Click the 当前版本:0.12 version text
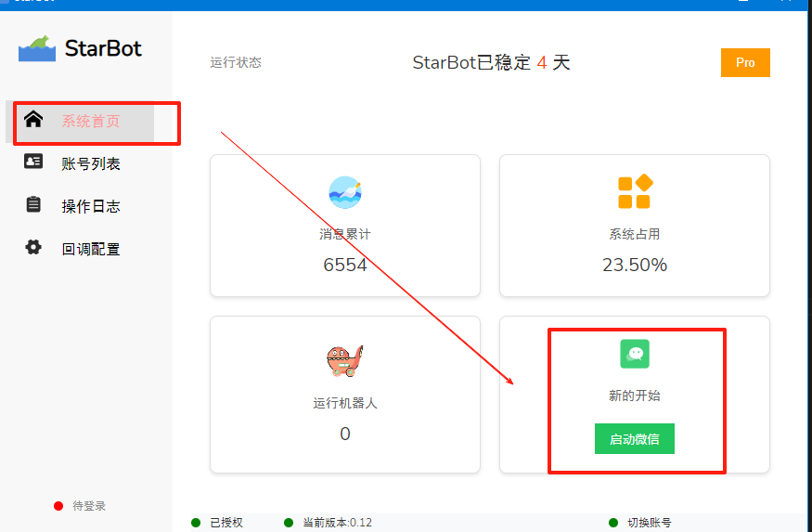The height and width of the screenshot is (532, 812). coord(337,523)
